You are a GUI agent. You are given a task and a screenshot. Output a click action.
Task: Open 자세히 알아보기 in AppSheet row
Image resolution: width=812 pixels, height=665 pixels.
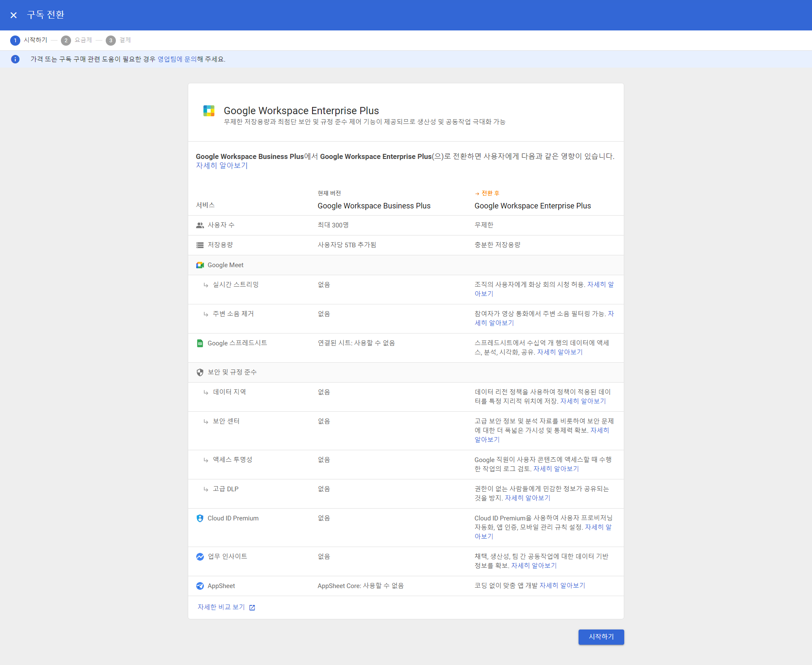point(562,586)
